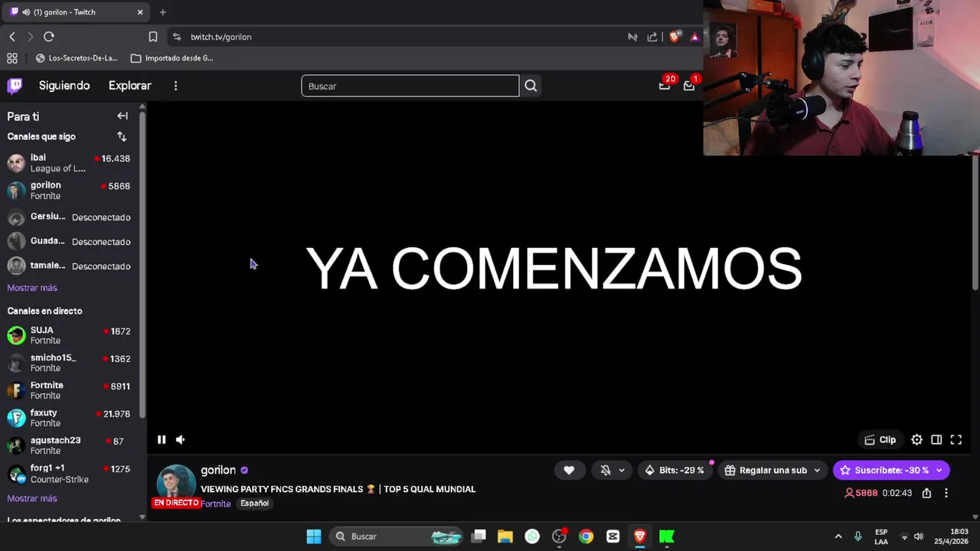
Task: Click the Twitch home logo
Action: (x=15, y=86)
